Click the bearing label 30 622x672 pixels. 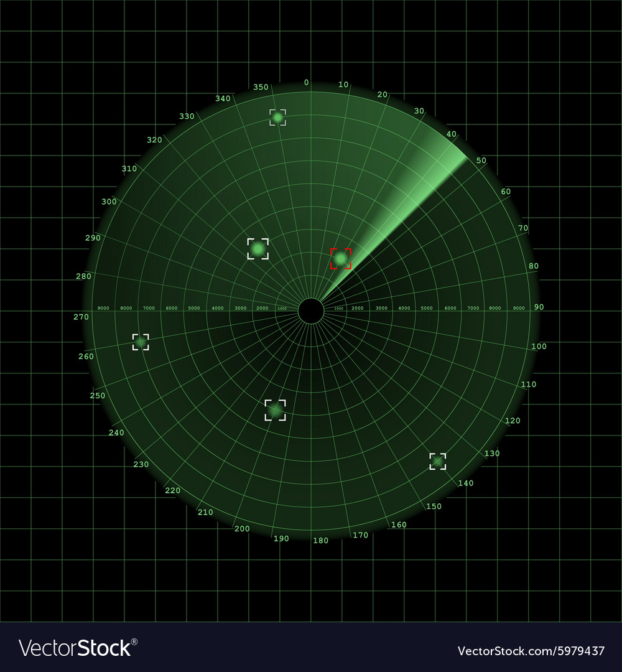419,111
